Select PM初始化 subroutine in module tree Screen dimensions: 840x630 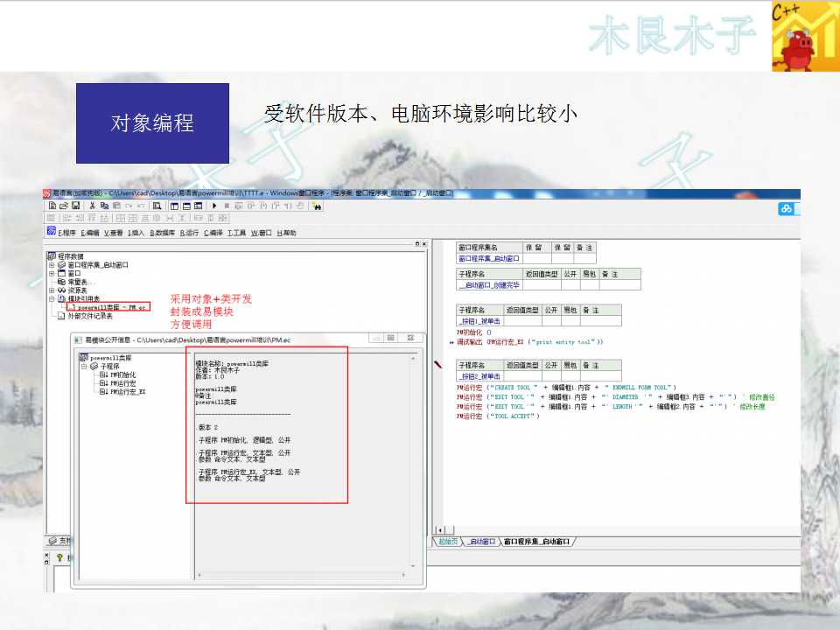(x=122, y=375)
